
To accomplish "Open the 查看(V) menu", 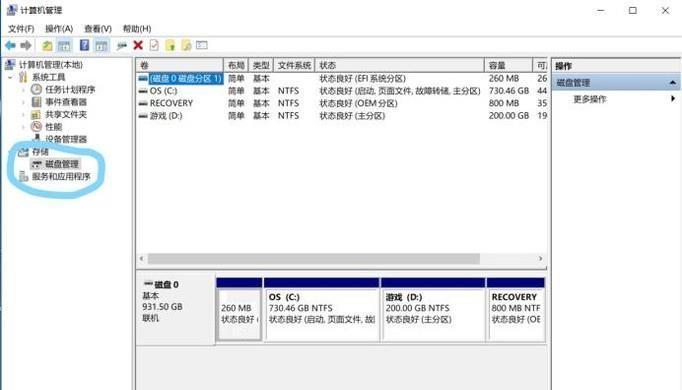I will click(98, 29).
